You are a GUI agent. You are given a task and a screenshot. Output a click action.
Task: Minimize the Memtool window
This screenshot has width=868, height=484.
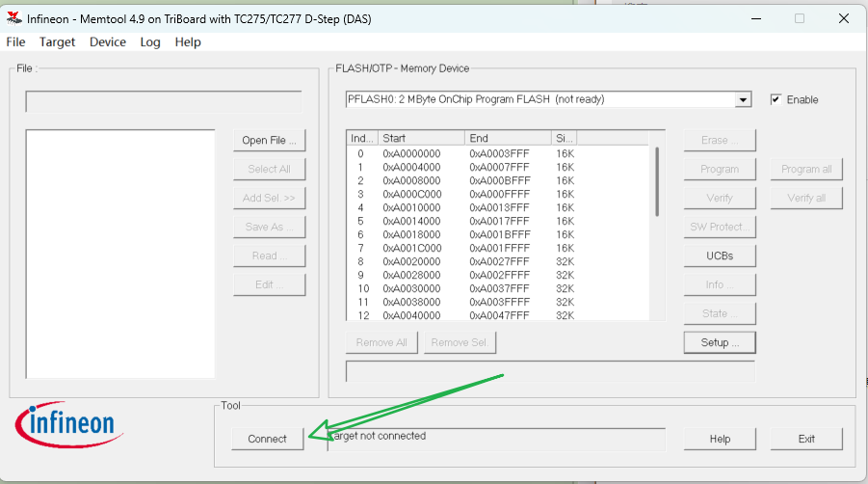756,18
